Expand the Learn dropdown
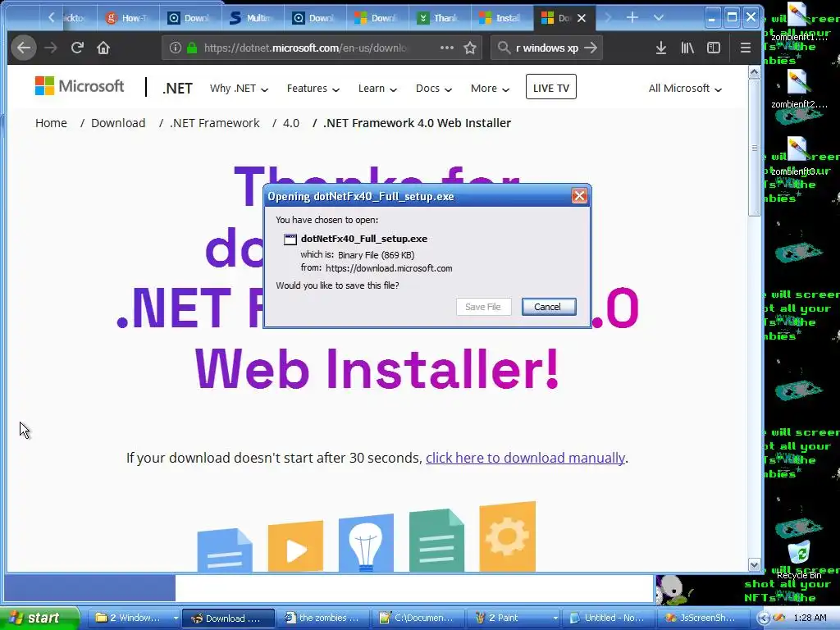 coord(377,89)
